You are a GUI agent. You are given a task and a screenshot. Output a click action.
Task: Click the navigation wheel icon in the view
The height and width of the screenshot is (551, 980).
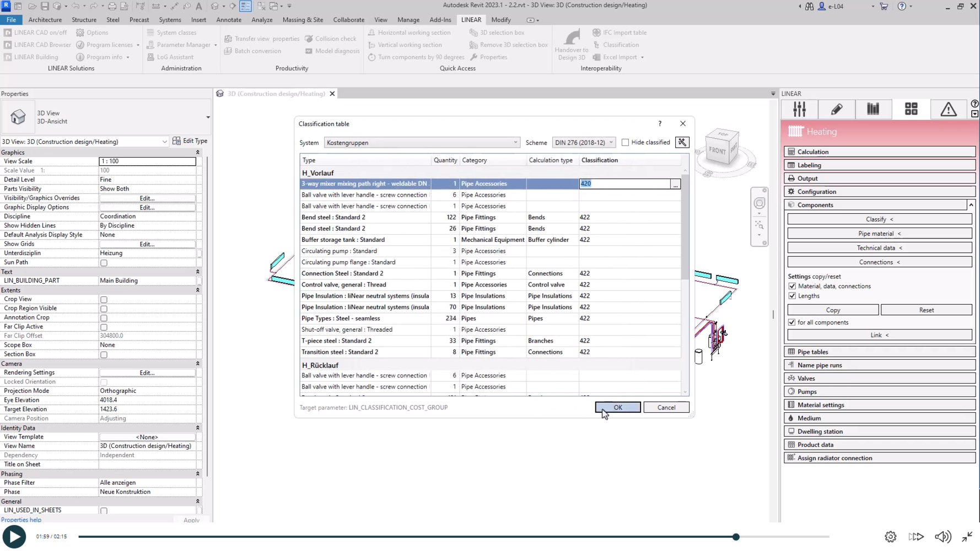click(x=759, y=203)
